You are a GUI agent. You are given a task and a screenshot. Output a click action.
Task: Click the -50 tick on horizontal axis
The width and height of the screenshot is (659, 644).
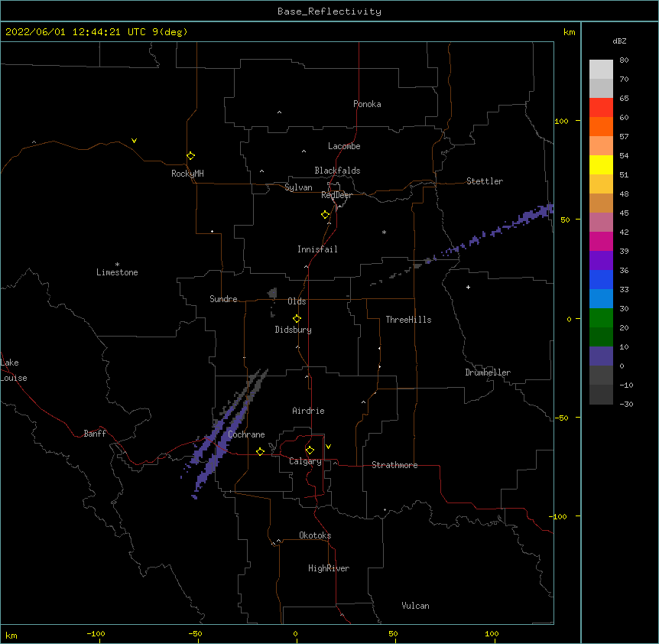pyautogui.click(x=195, y=634)
